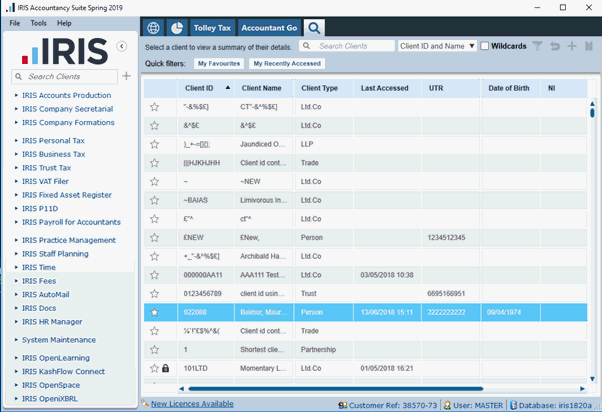Expand IRIS Accounts Production
The width and height of the screenshot is (602, 412).
pyautogui.click(x=16, y=95)
